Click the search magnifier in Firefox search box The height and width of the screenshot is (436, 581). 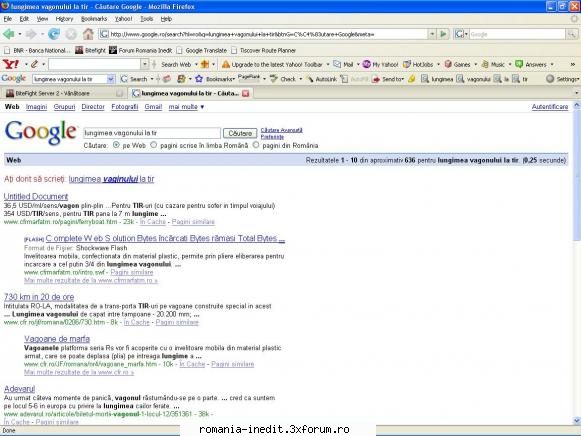pos(571,34)
